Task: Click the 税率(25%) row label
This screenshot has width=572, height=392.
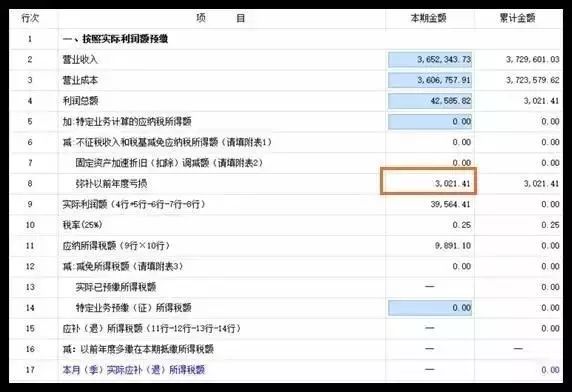Action: (82, 225)
